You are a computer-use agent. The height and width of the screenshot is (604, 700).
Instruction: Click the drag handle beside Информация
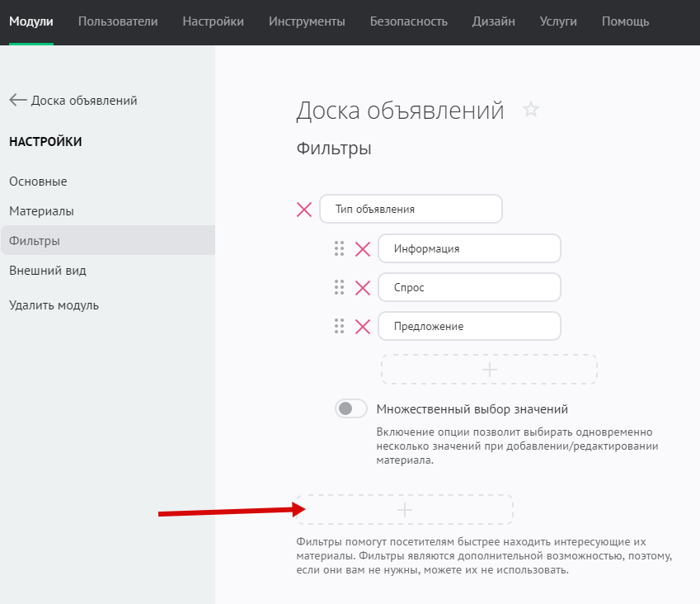339,248
